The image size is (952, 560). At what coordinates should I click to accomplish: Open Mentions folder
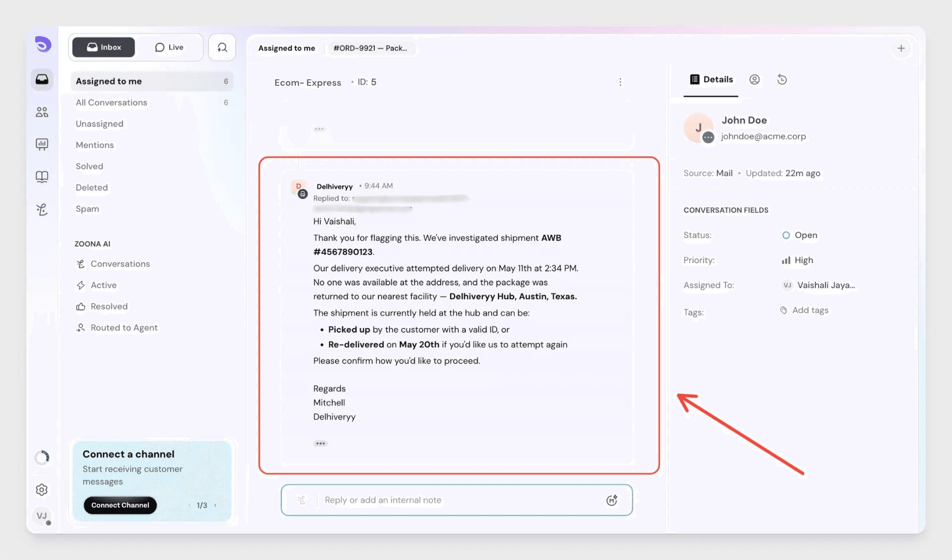[95, 145]
